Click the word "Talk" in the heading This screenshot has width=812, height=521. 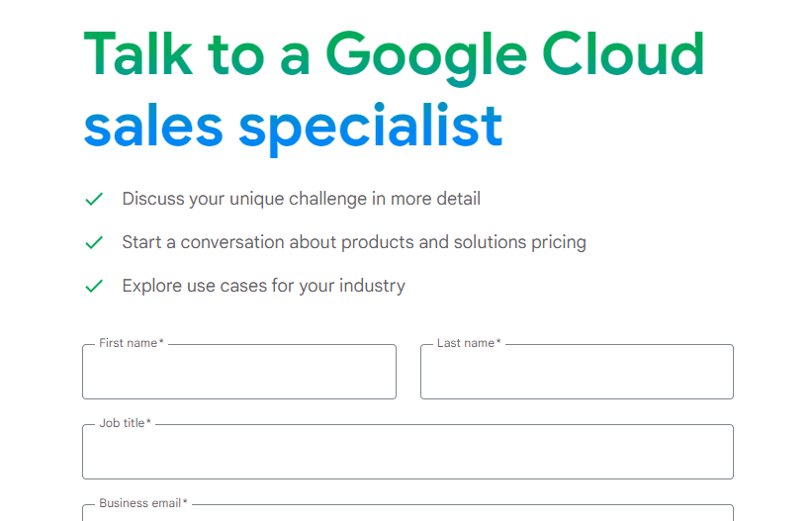(138, 53)
